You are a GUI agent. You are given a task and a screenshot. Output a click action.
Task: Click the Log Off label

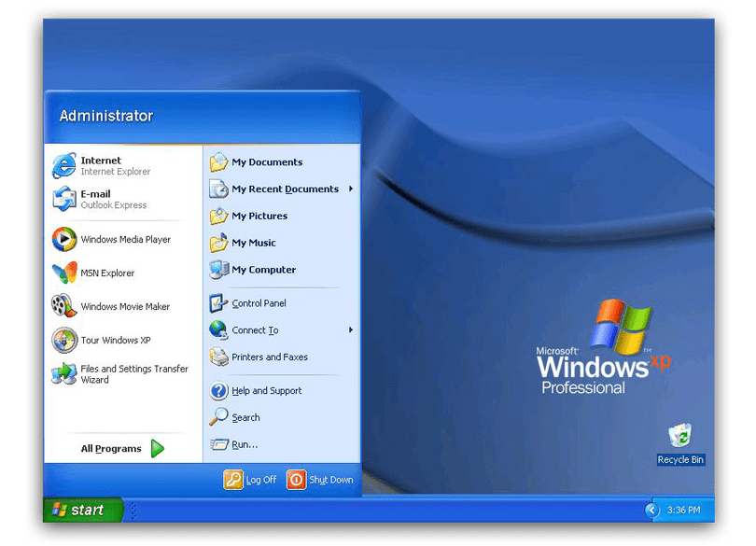coord(261,480)
